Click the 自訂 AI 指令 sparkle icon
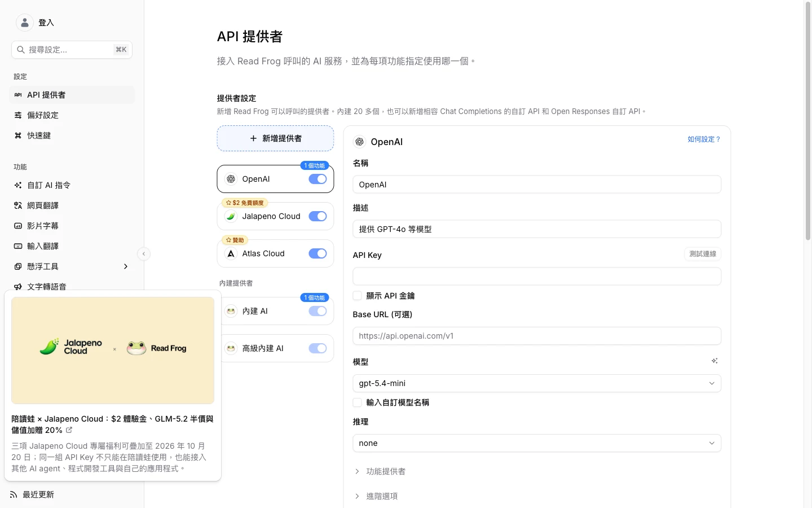This screenshot has height=508, width=812. coord(18,185)
